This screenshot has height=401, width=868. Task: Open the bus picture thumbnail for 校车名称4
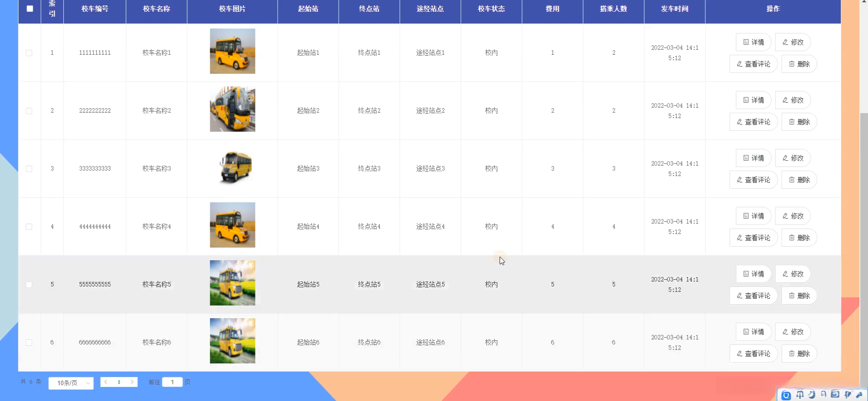click(x=232, y=225)
